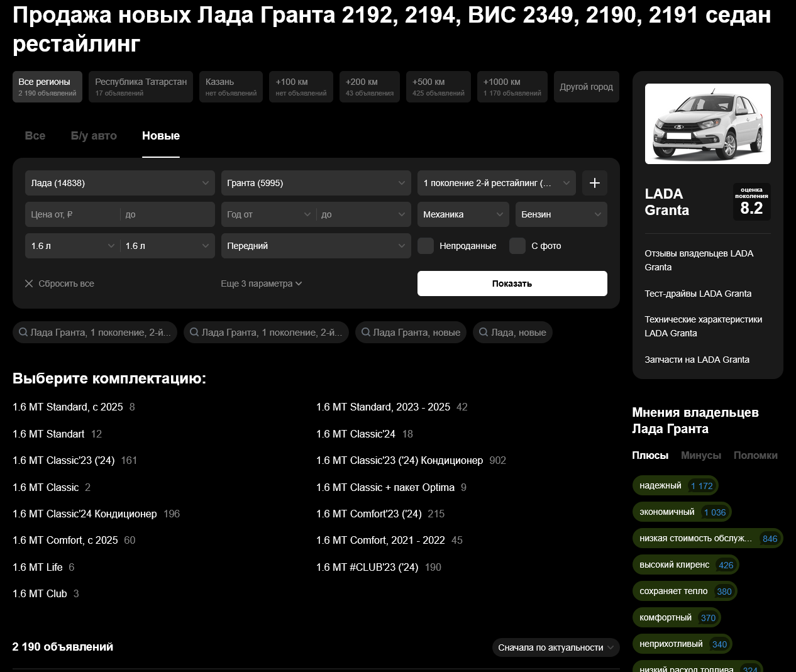This screenshot has height=672, width=796.
Task: Click the низкая стоимость обслуж... 846 tag
Action: (707, 538)
